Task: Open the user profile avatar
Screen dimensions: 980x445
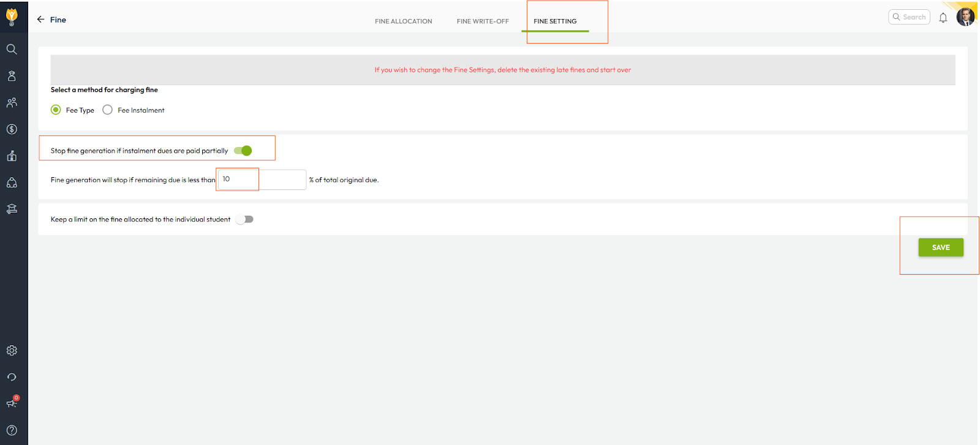Action: (x=965, y=17)
